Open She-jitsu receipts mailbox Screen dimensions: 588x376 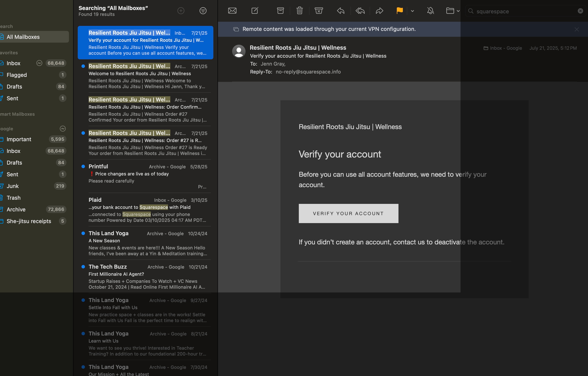pyautogui.click(x=29, y=221)
